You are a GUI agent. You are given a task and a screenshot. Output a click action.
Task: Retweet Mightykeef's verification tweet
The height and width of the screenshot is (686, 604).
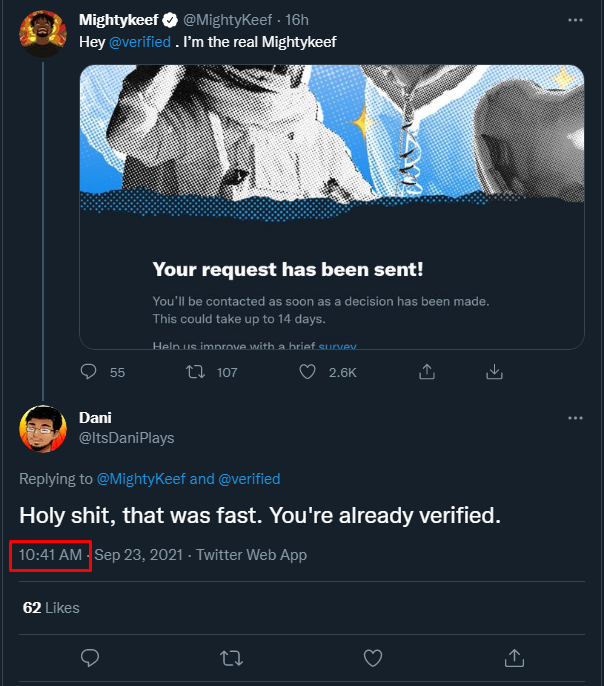198,372
